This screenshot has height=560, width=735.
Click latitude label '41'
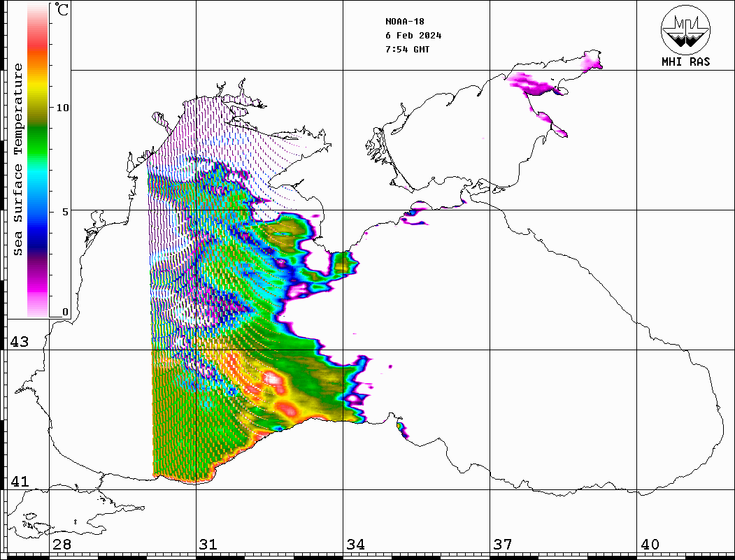[19, 482]
